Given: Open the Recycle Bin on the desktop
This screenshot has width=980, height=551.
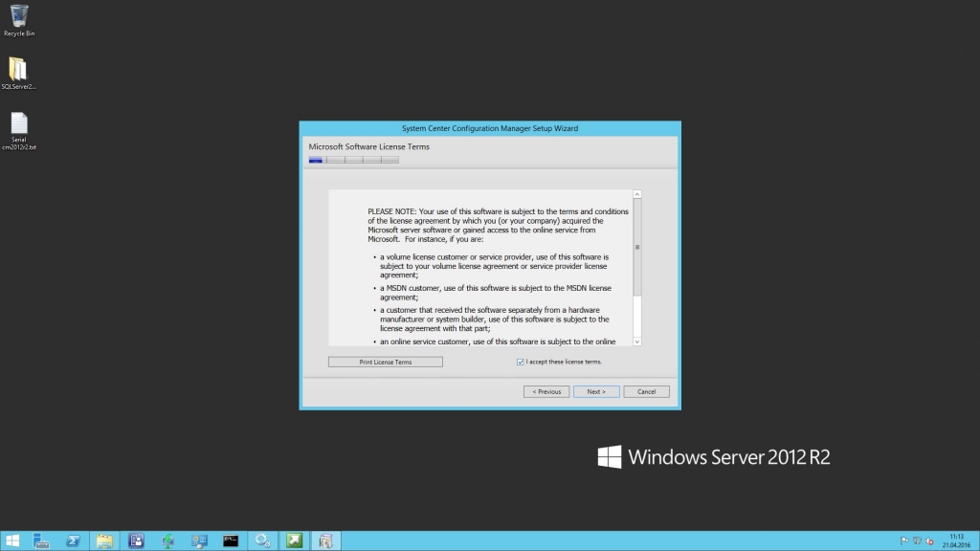Looking at the screenshot, I should pyautogui.click(x=19, y=19).
